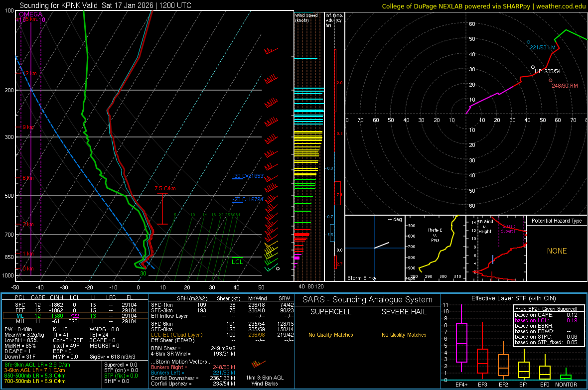Click the MeanW = 3.2g/kg value

pos(24,335)
